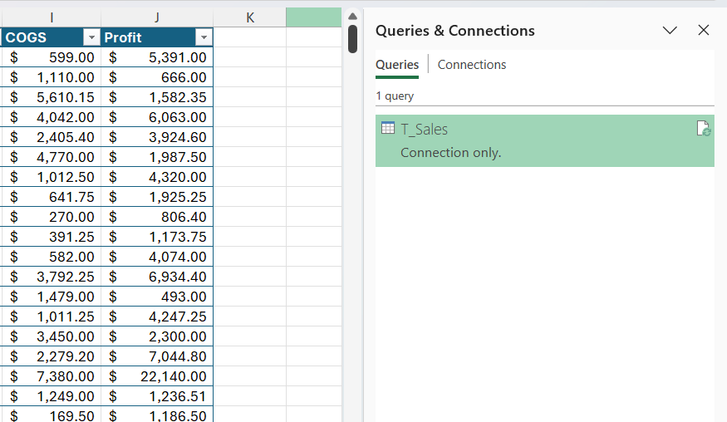Select the Profit cell 1,925.25
The height and width of the screenshot is (422, 727).
pyautogui.click(x=157, y=197)
